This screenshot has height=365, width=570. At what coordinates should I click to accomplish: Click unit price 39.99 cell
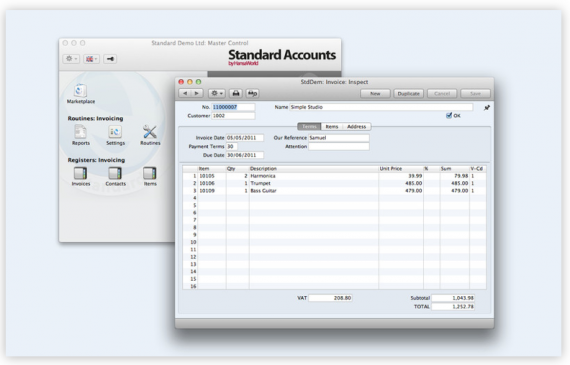pos(401,176)
